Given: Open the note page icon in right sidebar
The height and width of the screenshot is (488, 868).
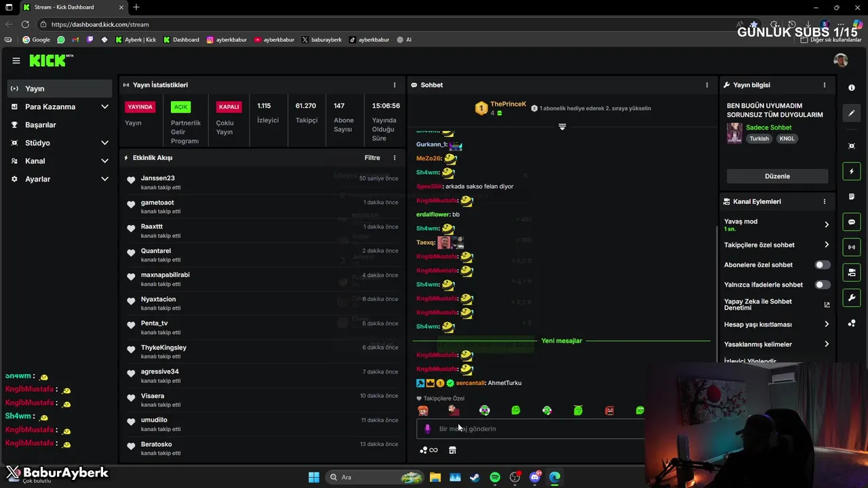Looking at the screenshot, I should (x=852, y=197).
